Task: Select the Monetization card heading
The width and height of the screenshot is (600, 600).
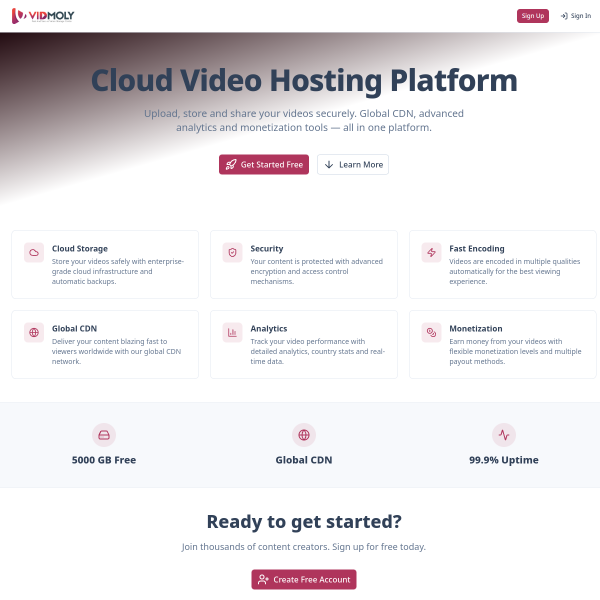Action: tap(476, 329)
